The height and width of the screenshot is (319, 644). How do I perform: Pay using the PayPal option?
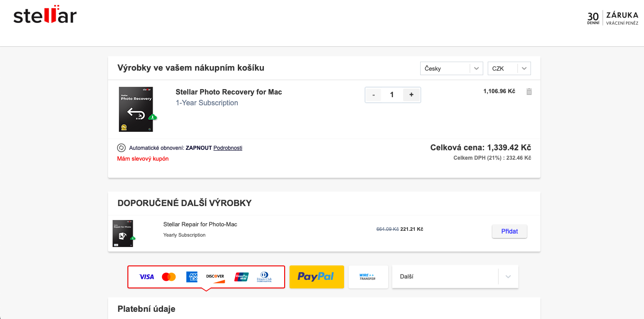click(x=317, y=277)
